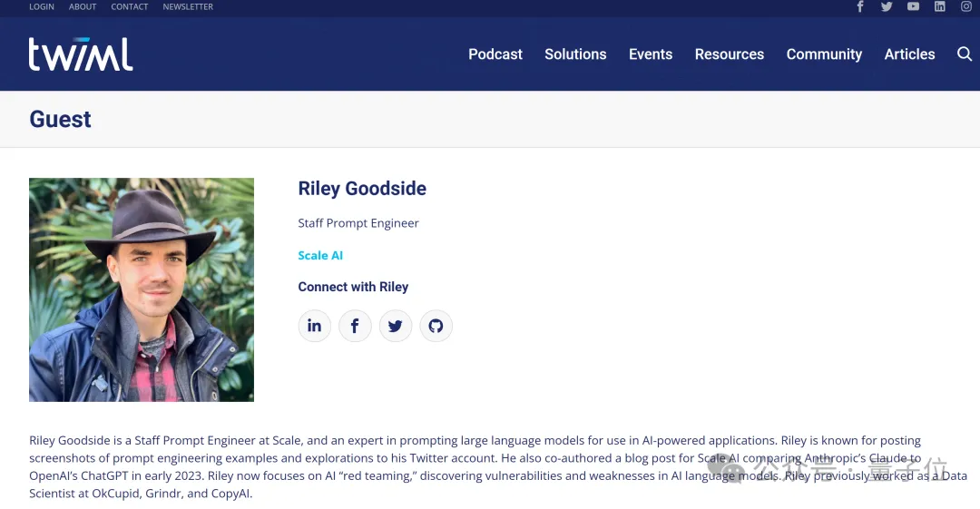The image size is (980, 509).
Task: Open TWIML Facebook page from top bar
Action: (x=860, y=6)
